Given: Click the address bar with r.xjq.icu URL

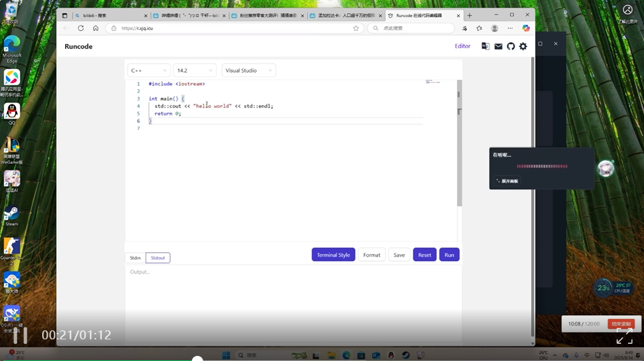Looking at the screenshot, I should pyautogui.click(x=234, y=29).
